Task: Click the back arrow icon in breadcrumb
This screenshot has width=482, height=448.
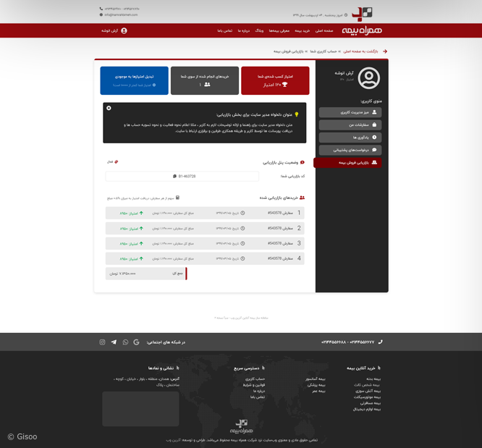Action: pyautogui.click(x=385, y=51)
